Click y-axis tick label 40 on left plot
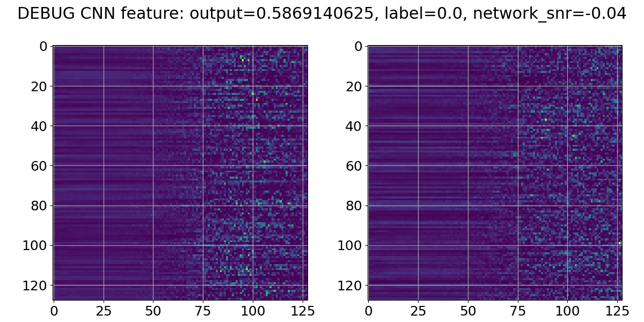 [x=40, y=126]
